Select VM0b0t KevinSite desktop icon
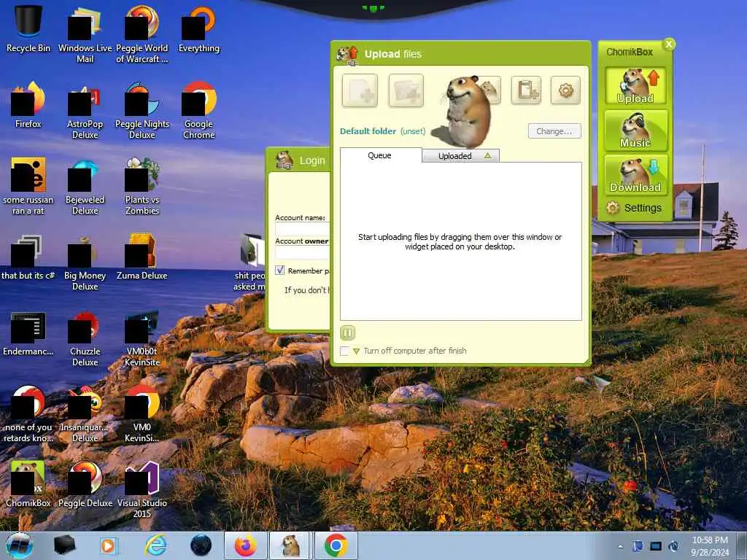747x560 pixels. click(x=142, y=338)
